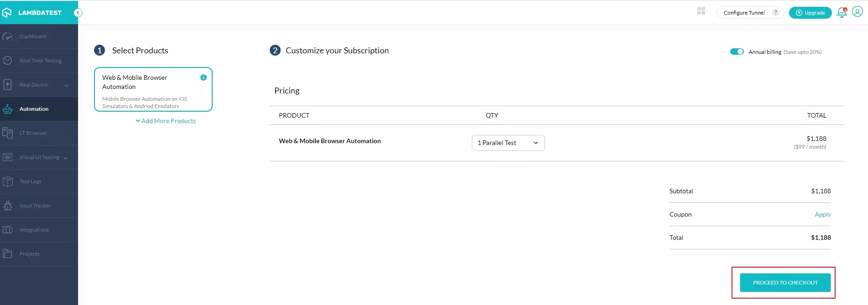868x305 pixels.
Task: Expand the Visual UI Testing chevron
Action: point(65,158)
